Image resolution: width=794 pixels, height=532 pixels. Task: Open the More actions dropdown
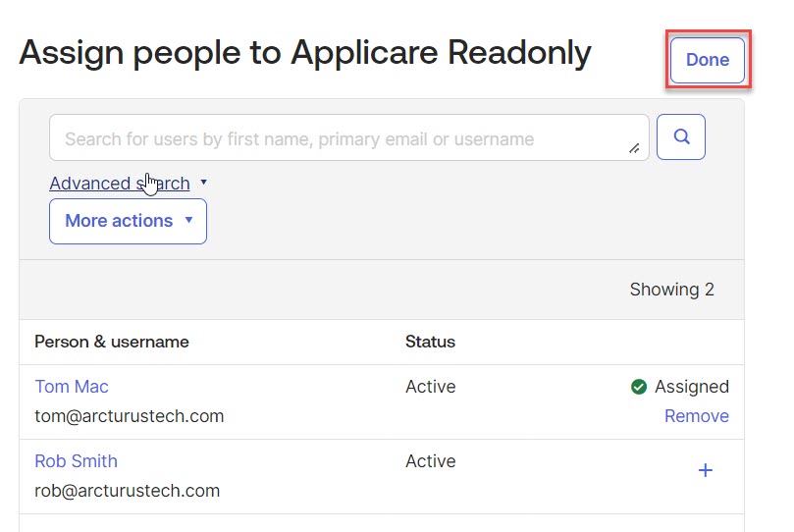tap(128, 221)
